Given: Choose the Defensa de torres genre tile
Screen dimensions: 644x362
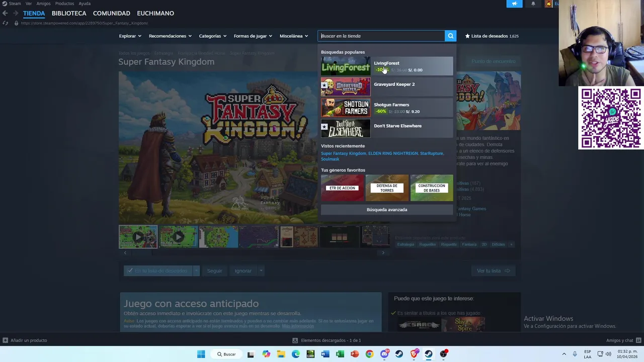Looking at the screenshot, I should (x=387, y=188).
